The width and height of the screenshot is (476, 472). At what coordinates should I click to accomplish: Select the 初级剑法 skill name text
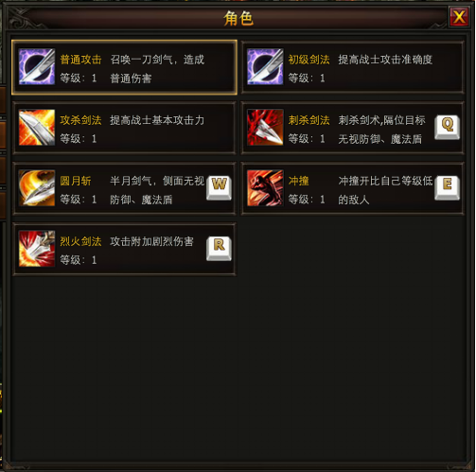coord(309,60)
